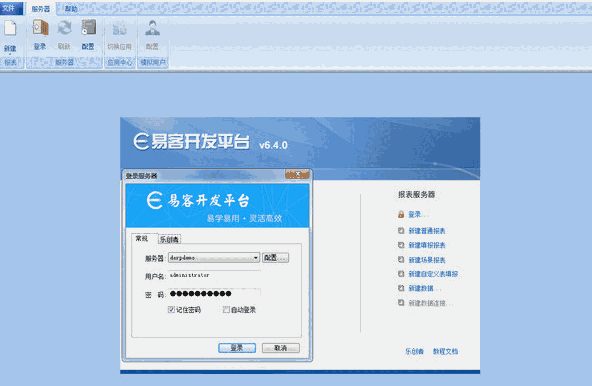Click the document icon next to 新建场景报表

point(401,259)
